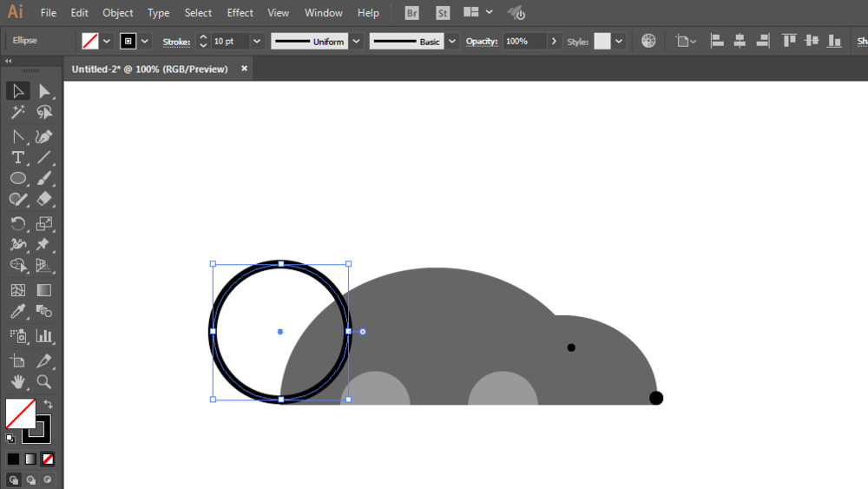This screenshot has width=868, height=489.
Task: Click the fill color swatch in toolbar
Action: tap(21, 413)
